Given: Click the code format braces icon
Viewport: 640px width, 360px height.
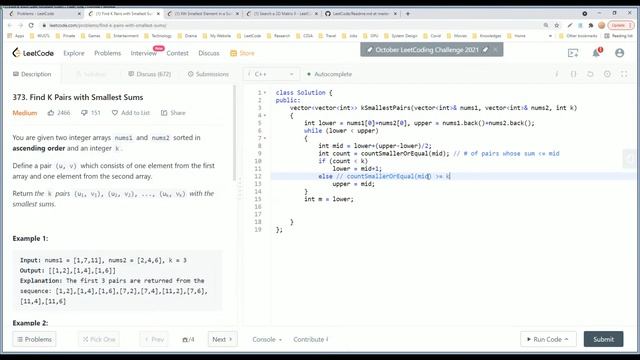Looking at the screenshot, I should click(573, 74).
